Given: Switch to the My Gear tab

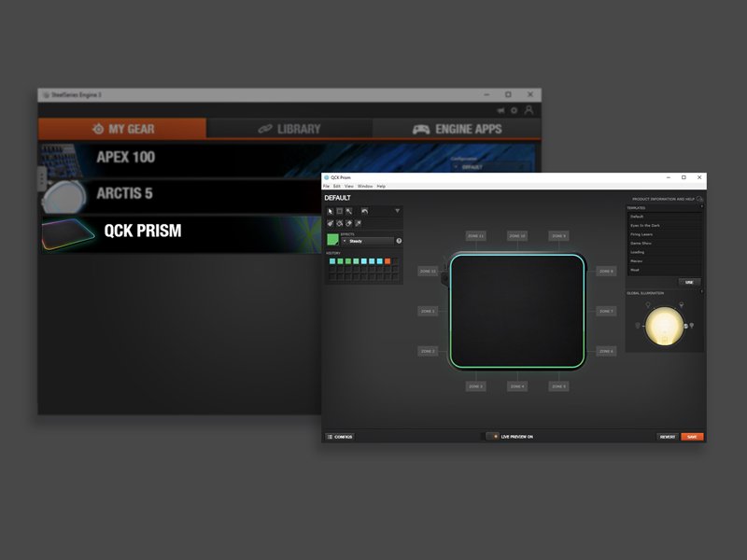Looking at the screenshot, I should coord(122,129).
